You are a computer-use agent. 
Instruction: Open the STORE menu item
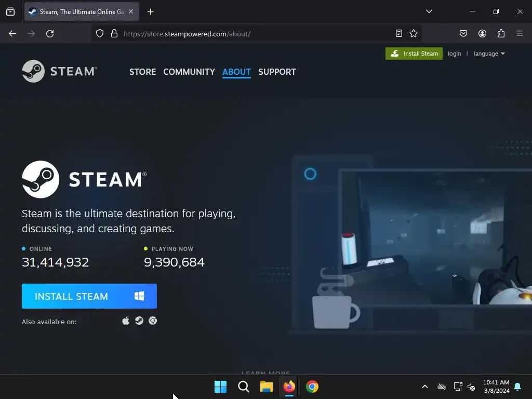(x=142, y=72)
